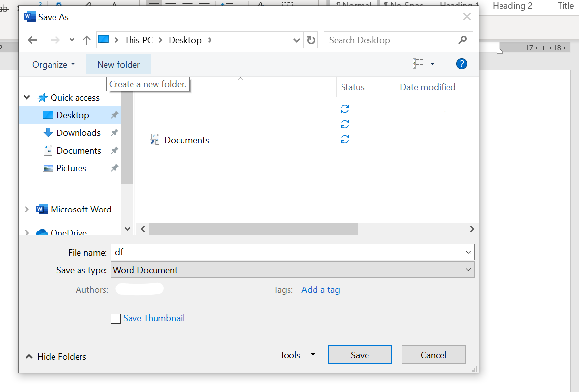Click the topmost sync status icon
Screen dimensions: 579x392
point(345,109)
